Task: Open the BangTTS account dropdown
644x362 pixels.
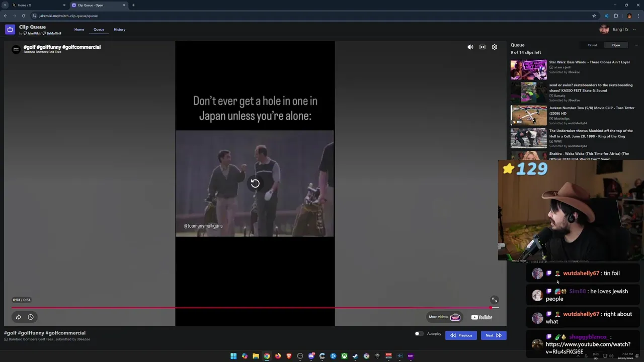Action: (617, 30)
